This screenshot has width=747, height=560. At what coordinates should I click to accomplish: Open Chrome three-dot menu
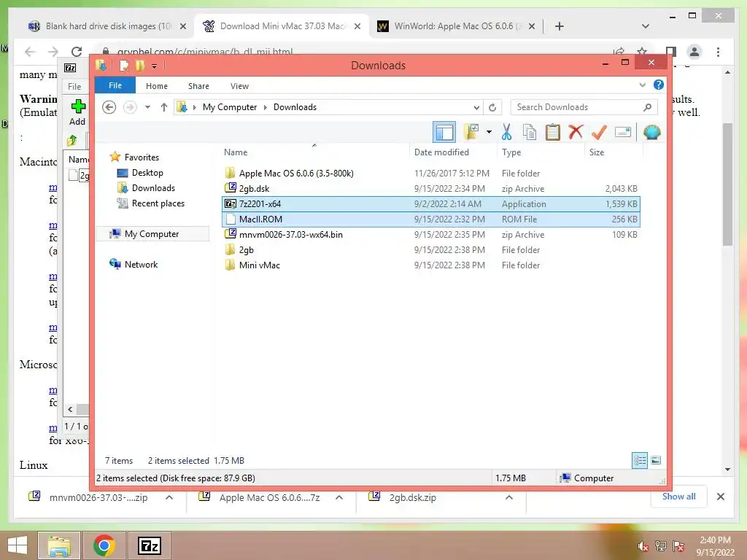point(718,52)
